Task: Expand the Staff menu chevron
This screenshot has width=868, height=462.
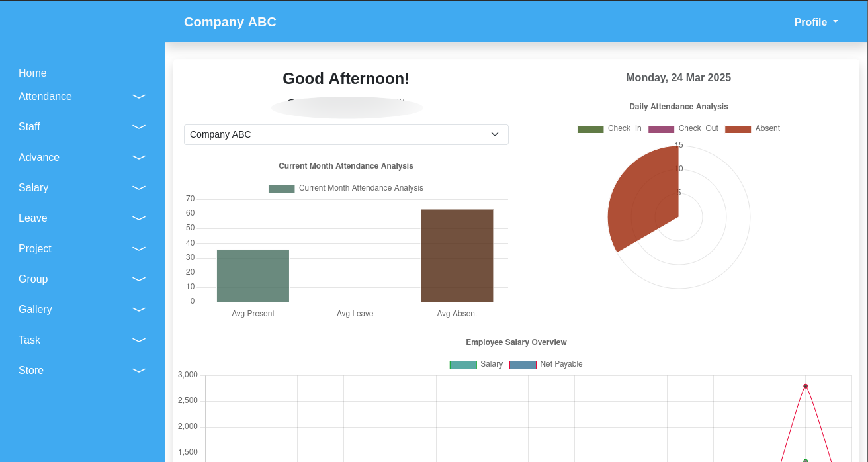Action: 139,127
